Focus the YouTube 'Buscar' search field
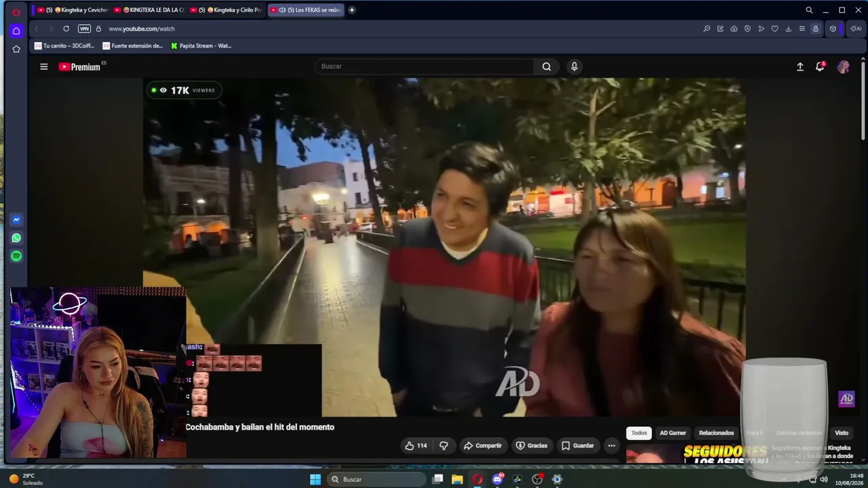 tap(424, 66)
